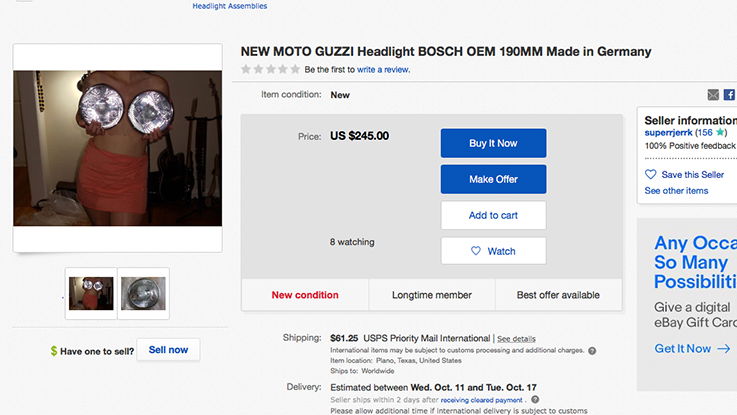
Task: Click the heart icon in Watch button
Action: tap(476, 251)
